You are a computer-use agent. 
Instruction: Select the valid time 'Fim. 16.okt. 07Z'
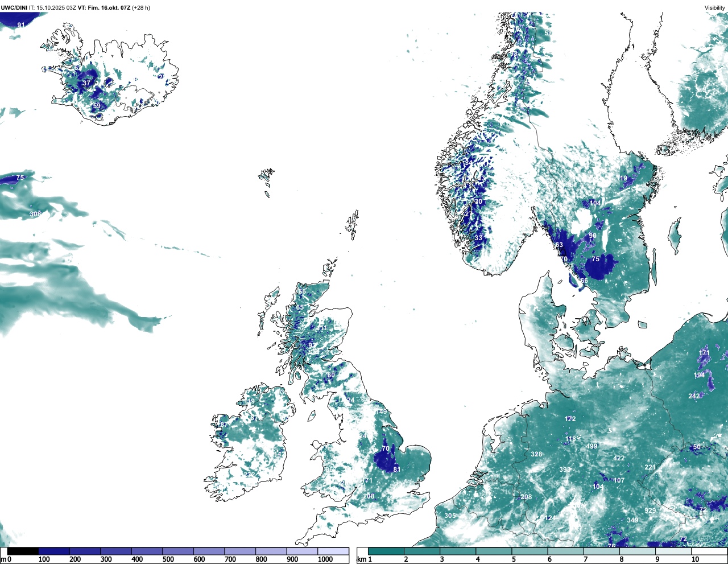click(x=109, y=8)
